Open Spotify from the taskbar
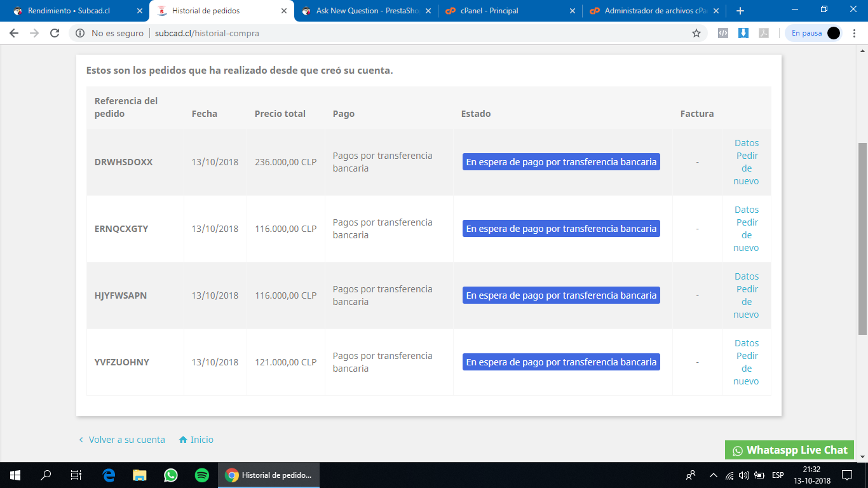The image size is (868, 488). click(202, 475)
